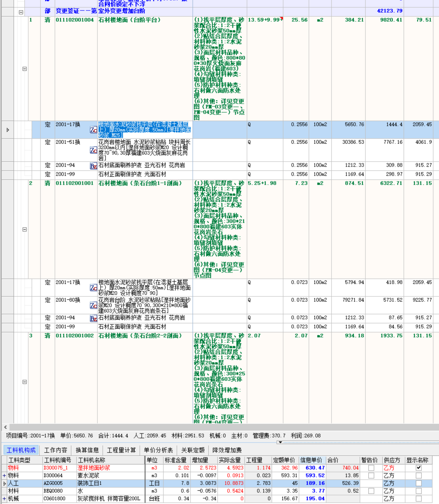
Task: Open the 工程量计算 tab
Action: [121, 450]
